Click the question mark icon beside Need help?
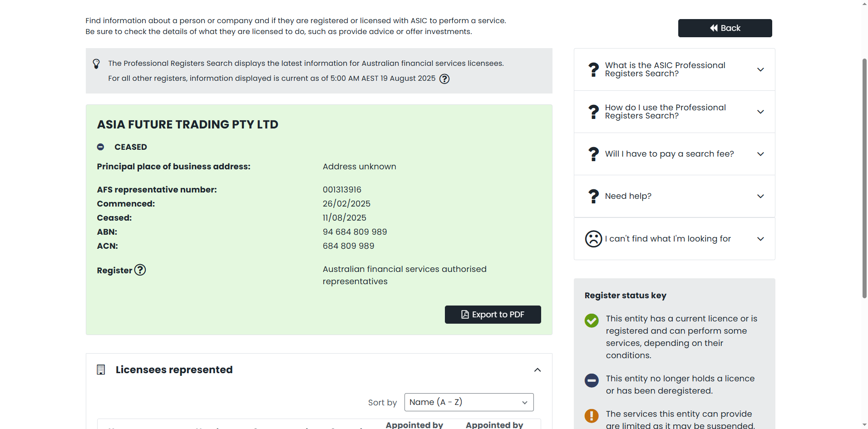 593,196
